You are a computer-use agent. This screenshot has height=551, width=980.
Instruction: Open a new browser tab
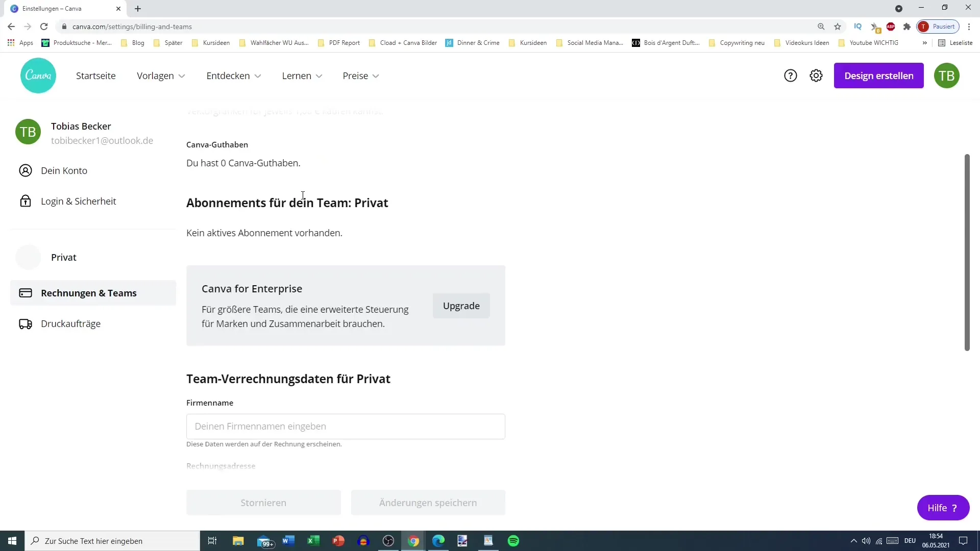(x=138, y=9)
